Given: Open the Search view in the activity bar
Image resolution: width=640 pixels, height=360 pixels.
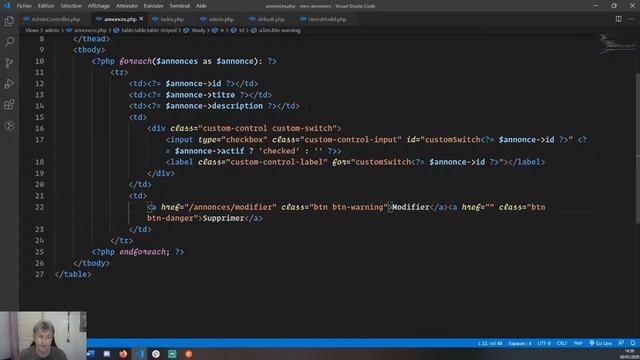Looking at the screenshot, I should [x=9, y=42].
